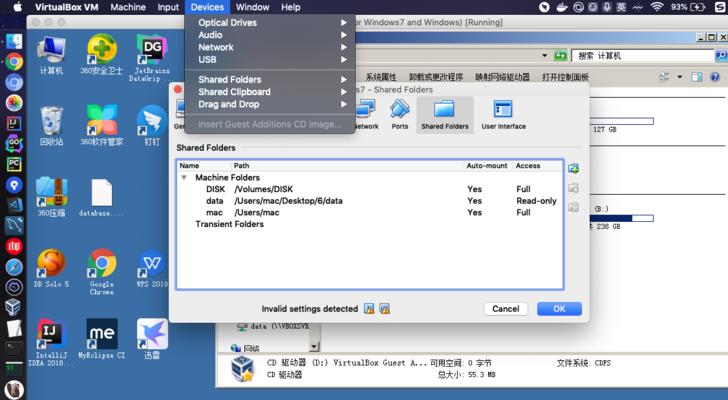Select the 迅雷 desktop shortcut

[152, 339]
